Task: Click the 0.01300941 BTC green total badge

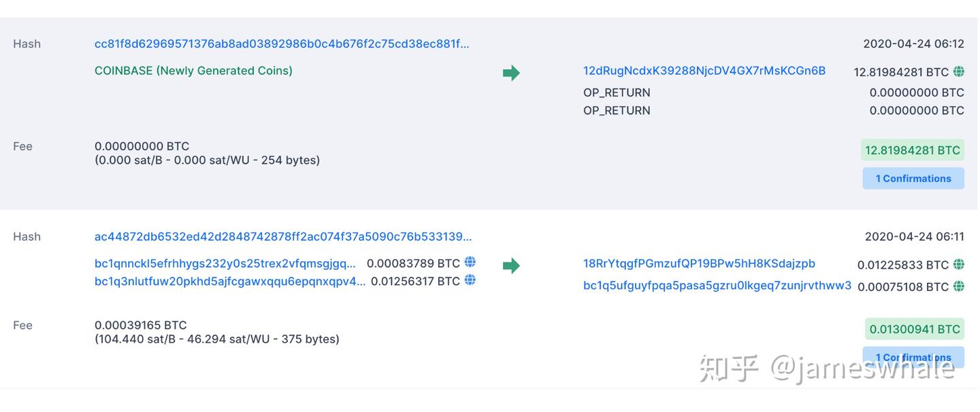Action: click(914, 329)
